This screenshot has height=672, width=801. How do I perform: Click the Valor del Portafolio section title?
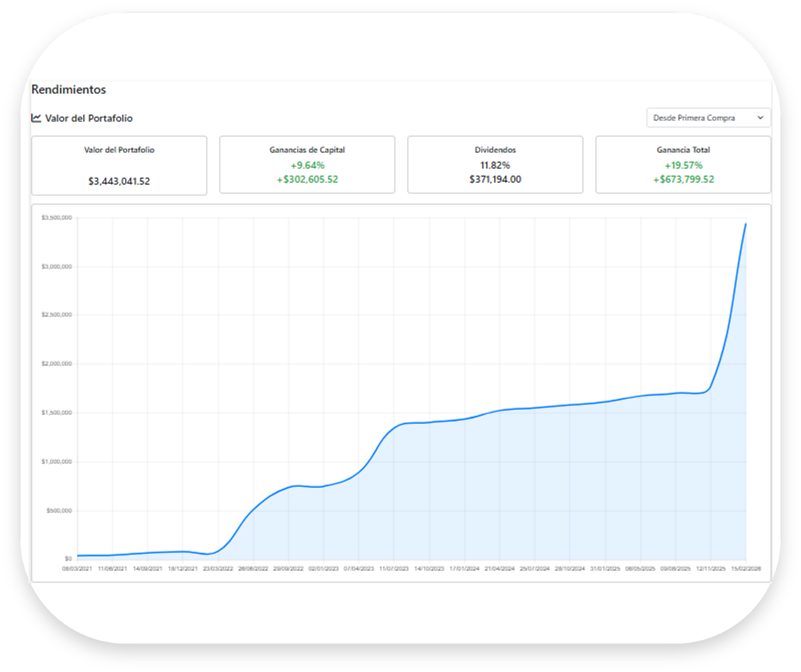point(88,118)
